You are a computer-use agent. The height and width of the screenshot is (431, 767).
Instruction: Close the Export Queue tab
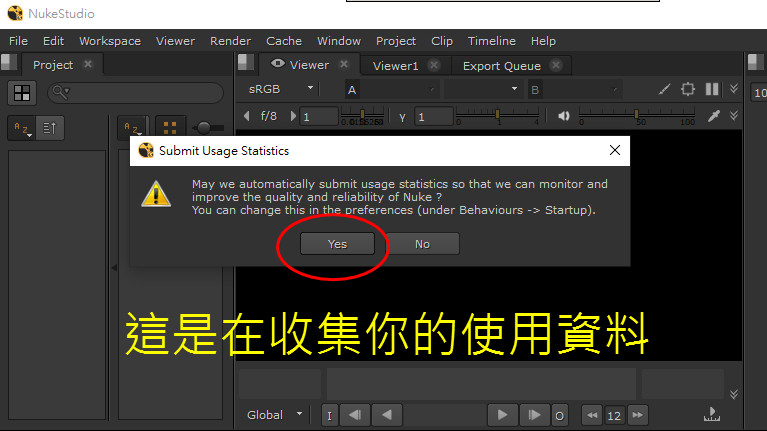click(556, 65)
